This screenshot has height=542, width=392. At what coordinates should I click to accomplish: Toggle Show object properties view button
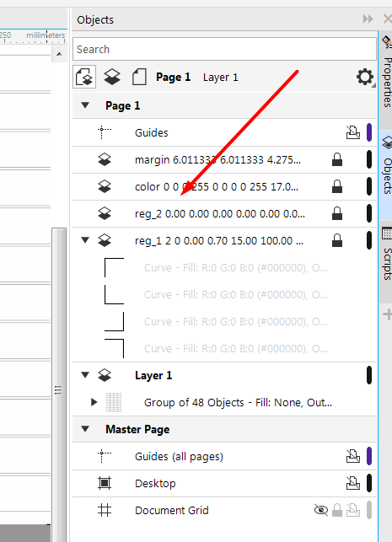pos(84,77)
